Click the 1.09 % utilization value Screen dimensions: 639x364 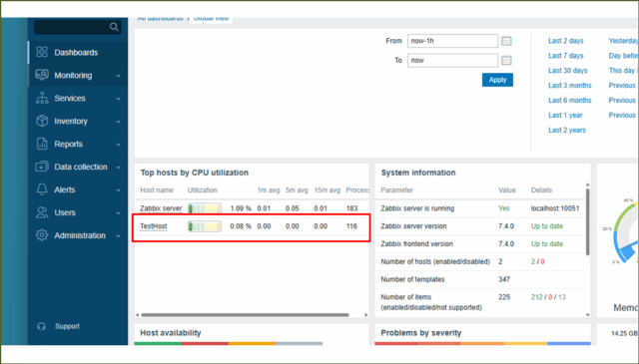[241, 208]
